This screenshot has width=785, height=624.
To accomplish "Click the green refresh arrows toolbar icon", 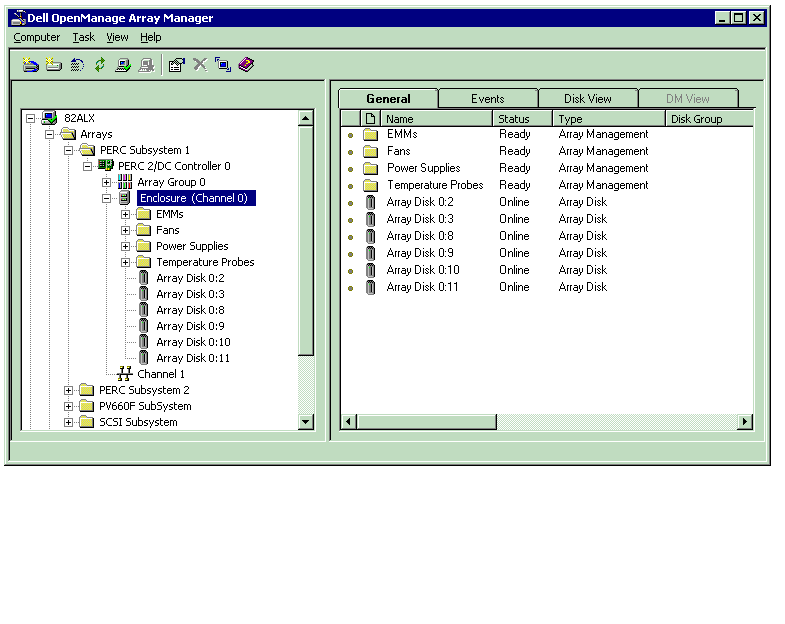I will (x=100, y=65).
